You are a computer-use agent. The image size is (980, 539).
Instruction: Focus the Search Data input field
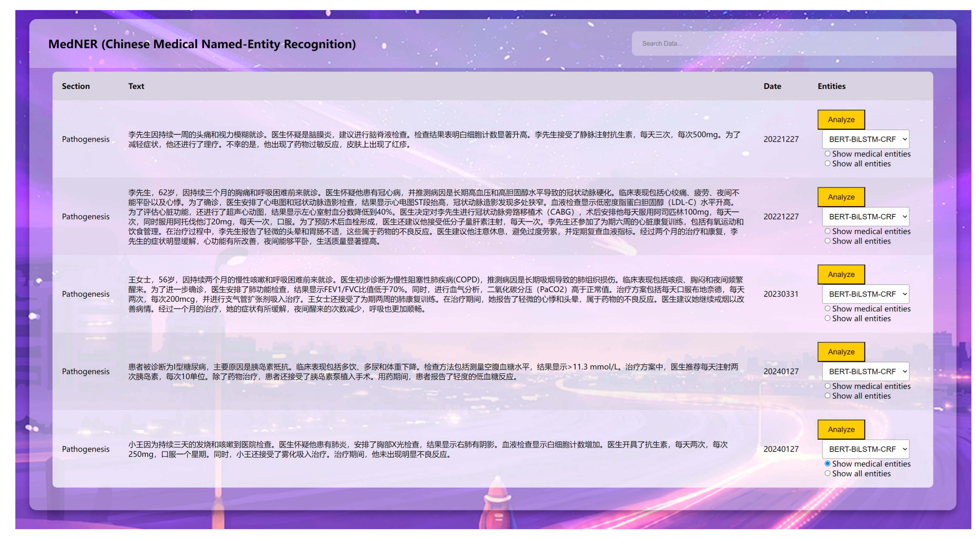click(x=793, y=43)
